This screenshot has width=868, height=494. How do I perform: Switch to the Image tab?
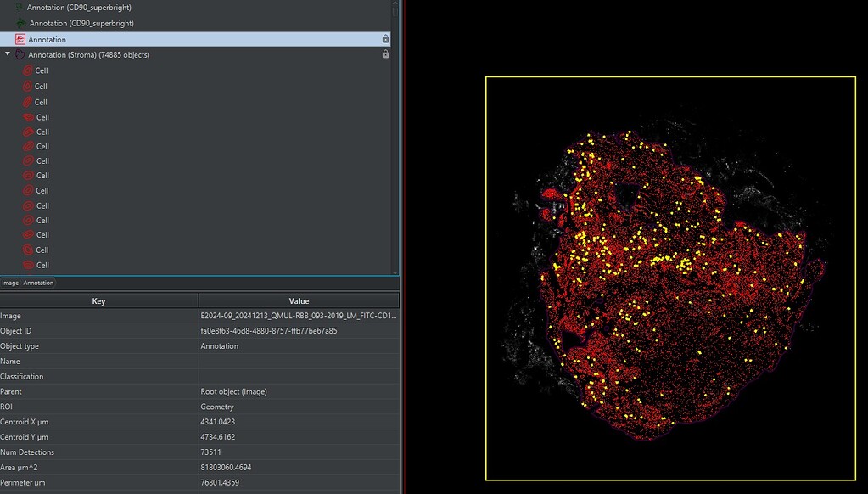coord(9,283)
